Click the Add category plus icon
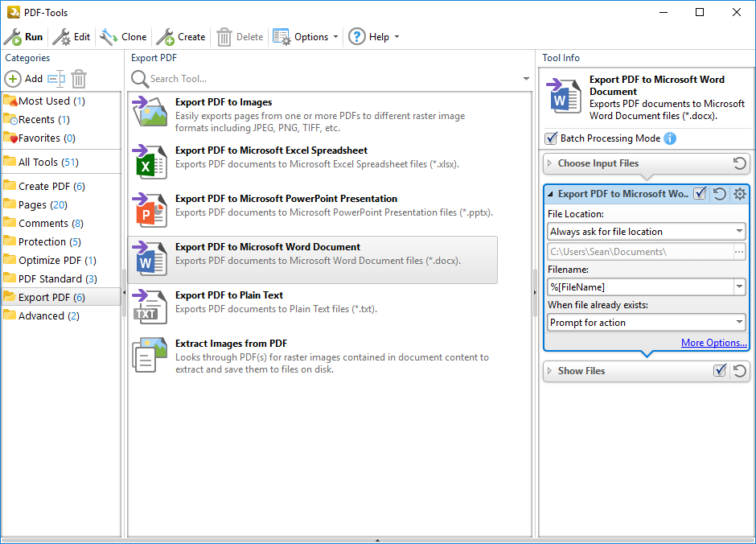 (x=13, y=79)
